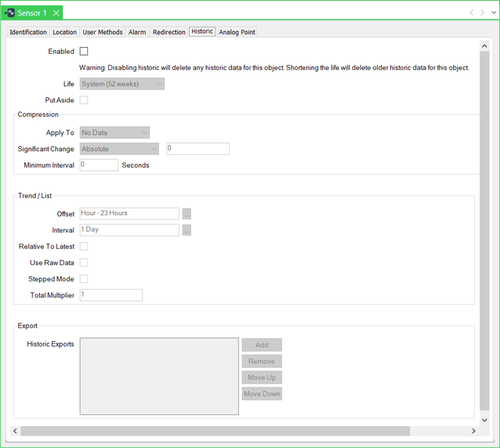The width and height of the screenshot is (500, 448).
Task: Click the Offset browse ellipsis button
Action: pos(186,214)
